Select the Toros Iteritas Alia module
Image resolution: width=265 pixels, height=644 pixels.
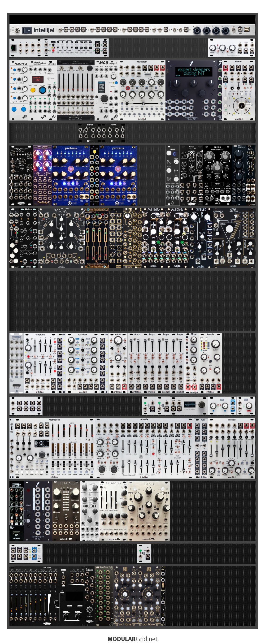coord(191,176)
